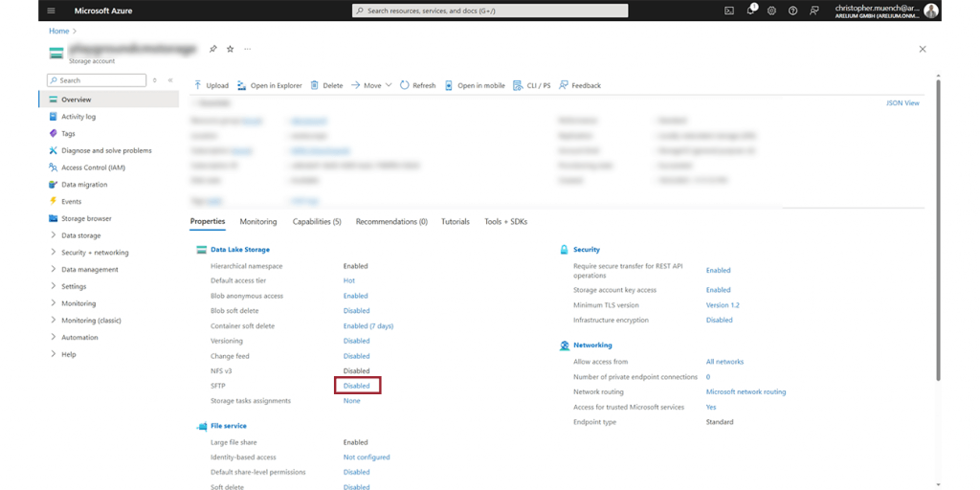
Task: Open the File service heading link
Action: click(229, 426)
